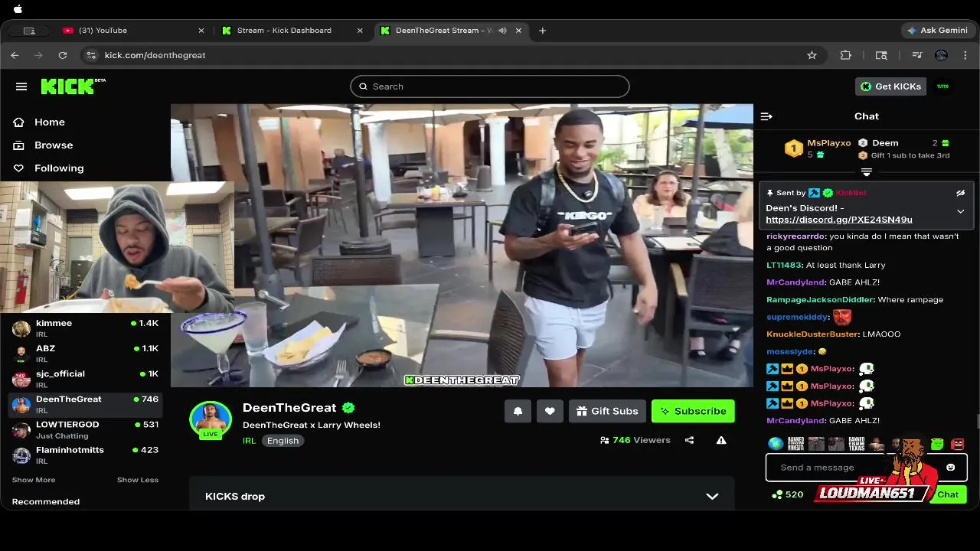Viewport: 980px width, 551px height.
Task: Hide the pinned KickBot message
Action: [960, 193]
